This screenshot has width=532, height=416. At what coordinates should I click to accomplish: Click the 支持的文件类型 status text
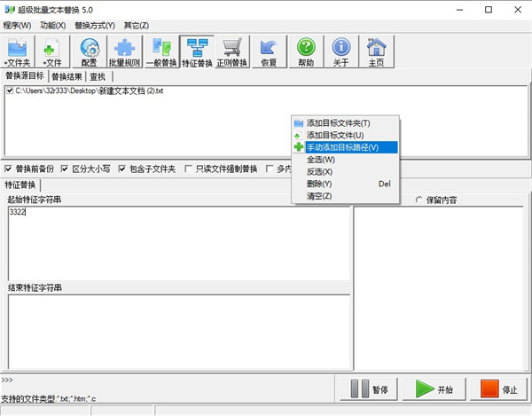[49, 398]
